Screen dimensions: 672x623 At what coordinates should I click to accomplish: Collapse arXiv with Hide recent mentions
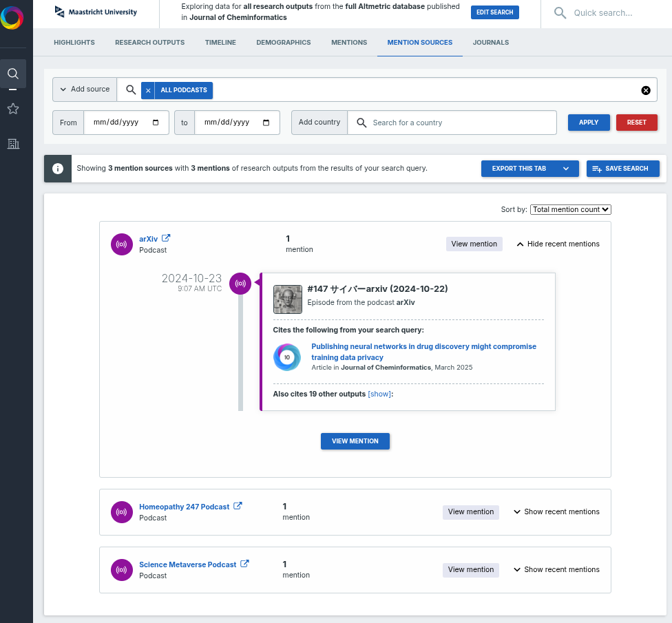[x=558, y=244]
